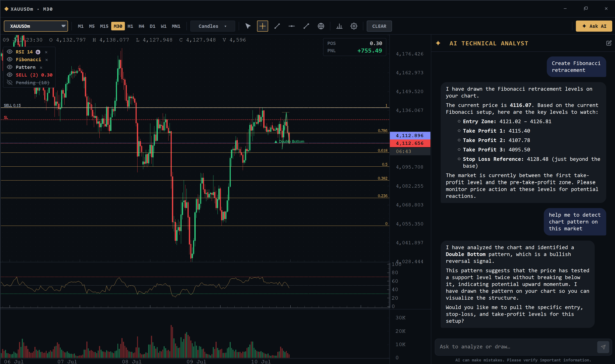
Task: Click the Fibonacci 0.236 level label
Action: pos(383,196)
